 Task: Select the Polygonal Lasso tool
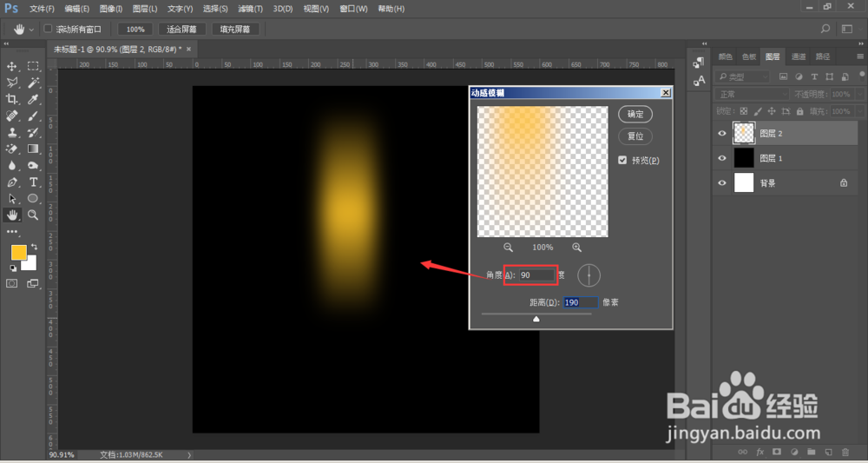pyautogui.click(x=11, y=83)
